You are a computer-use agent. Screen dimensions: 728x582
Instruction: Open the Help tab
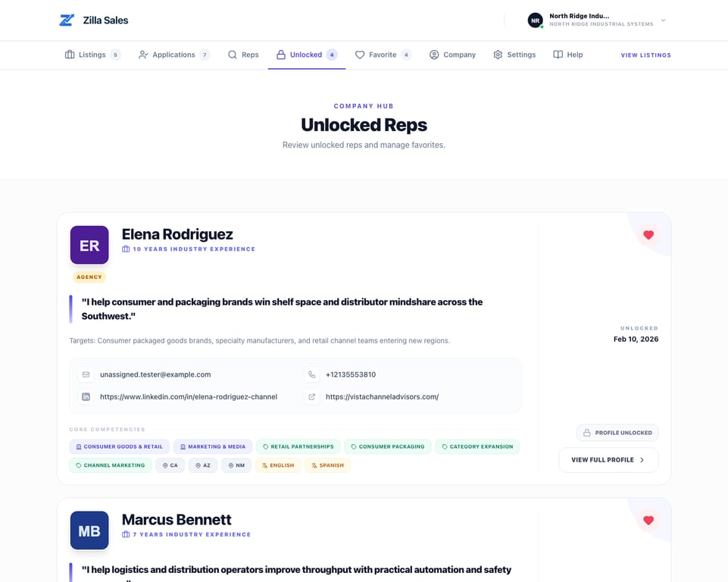pos(568,55)
